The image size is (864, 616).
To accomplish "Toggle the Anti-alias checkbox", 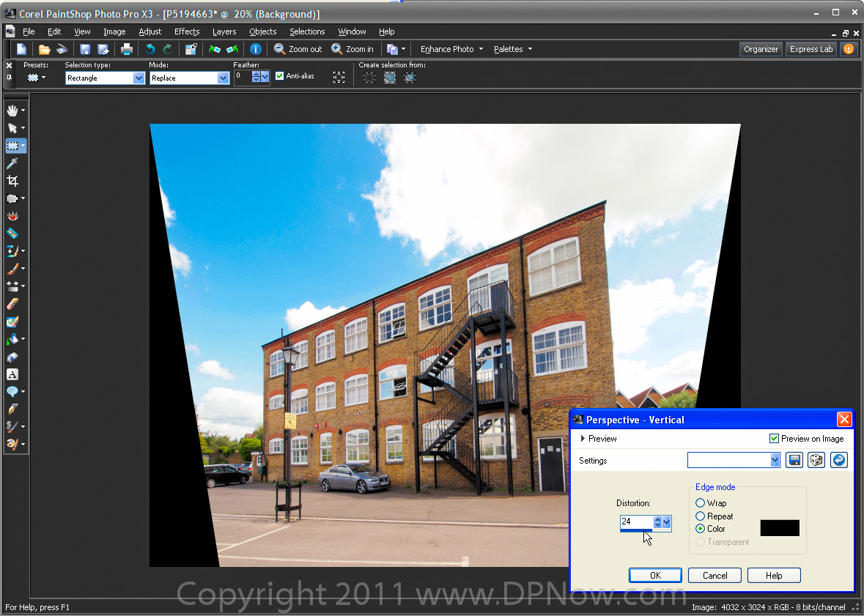I will coord(279,76).
